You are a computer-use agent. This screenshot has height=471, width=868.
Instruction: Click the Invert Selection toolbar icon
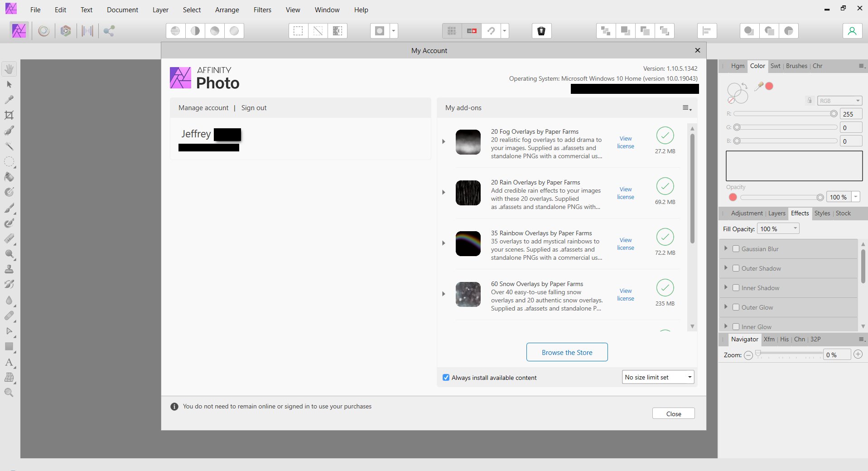(338, 31)
